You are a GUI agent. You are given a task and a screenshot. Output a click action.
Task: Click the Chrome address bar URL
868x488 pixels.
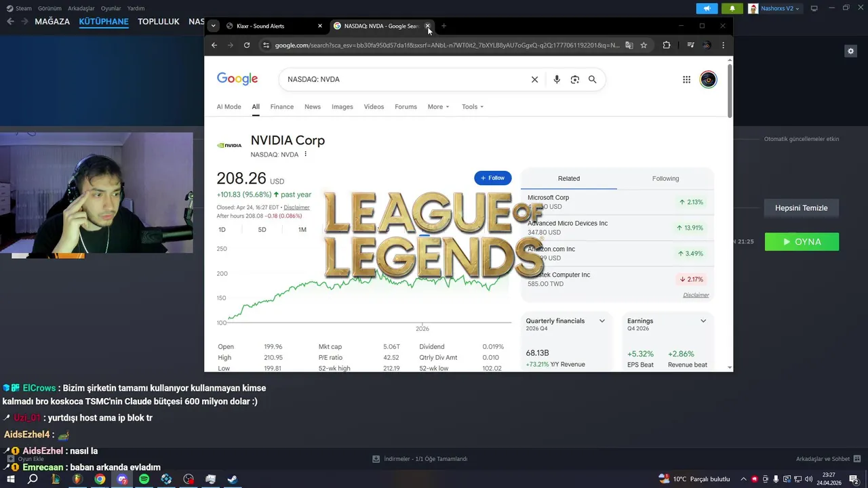coord(447,45)
